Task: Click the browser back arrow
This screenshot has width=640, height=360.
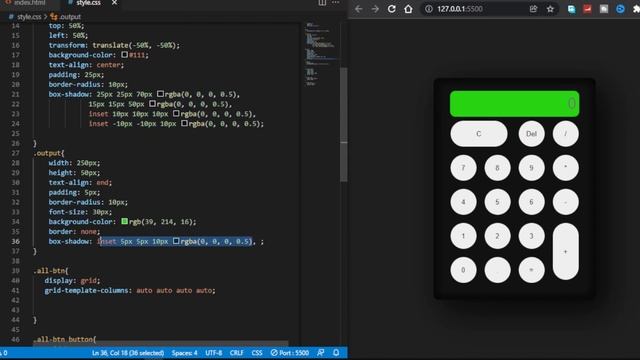Action: [x=358, y=9]
